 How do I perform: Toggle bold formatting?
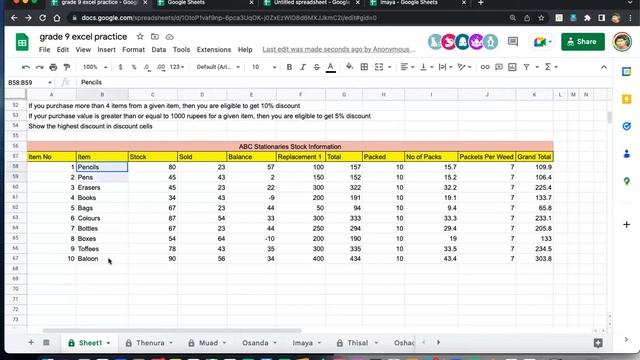click(289, 67)
